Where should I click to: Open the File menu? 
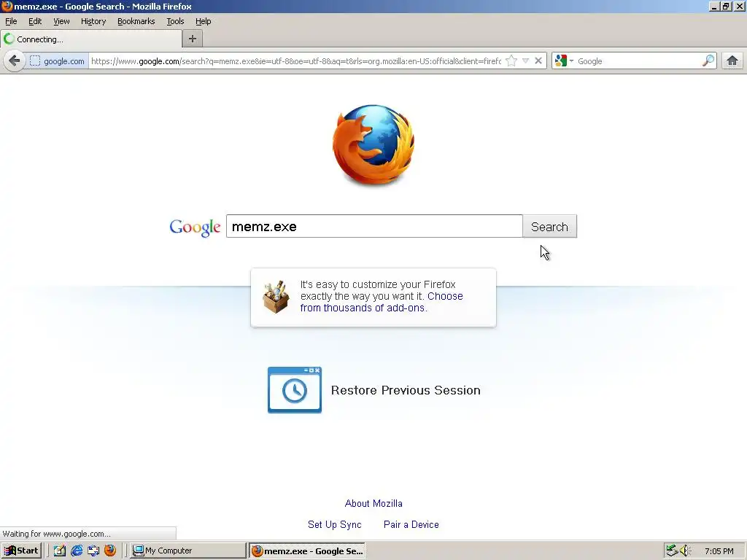[11, 21]
